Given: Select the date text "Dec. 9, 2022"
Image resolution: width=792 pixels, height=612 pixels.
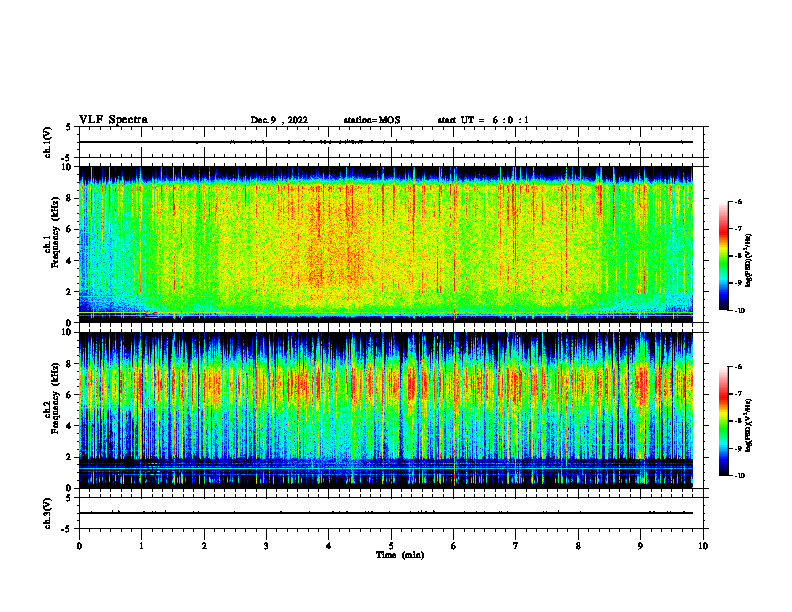Looking at the screenshot, I should point(279,120).
